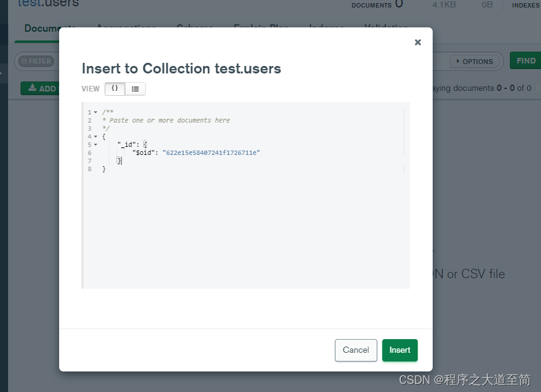Click the "_id" key in the editor

click(x=126, y=144)
